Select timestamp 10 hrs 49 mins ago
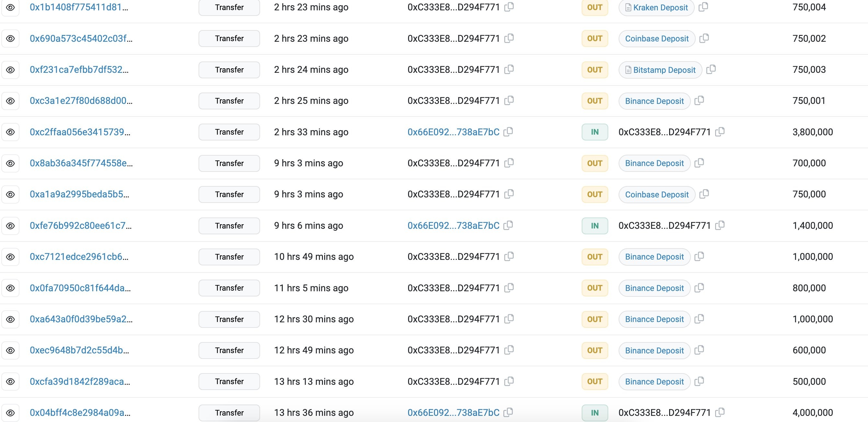The width and height of the screenshot is (868, 422). 314,257
